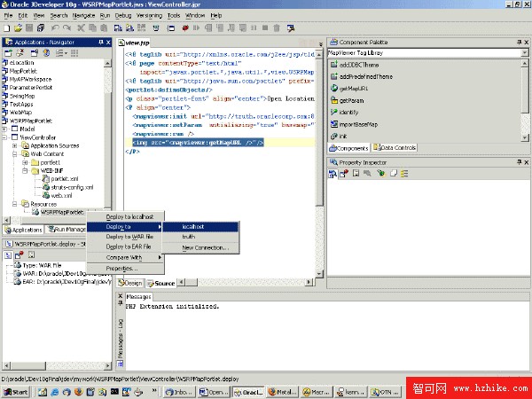The width and height of the screenshot is (532, 399).
Task: Select localhost in Deploy to submenu
Action: click(200, 227)
